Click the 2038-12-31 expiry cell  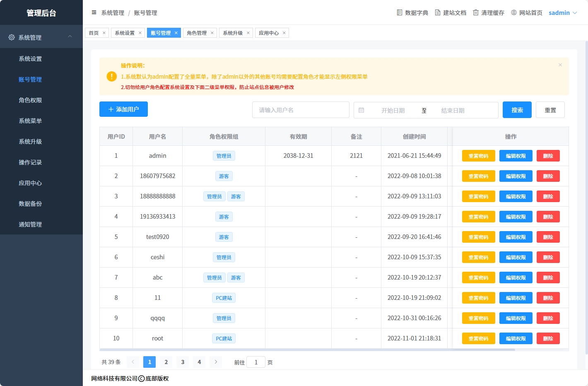coord(299,156)
